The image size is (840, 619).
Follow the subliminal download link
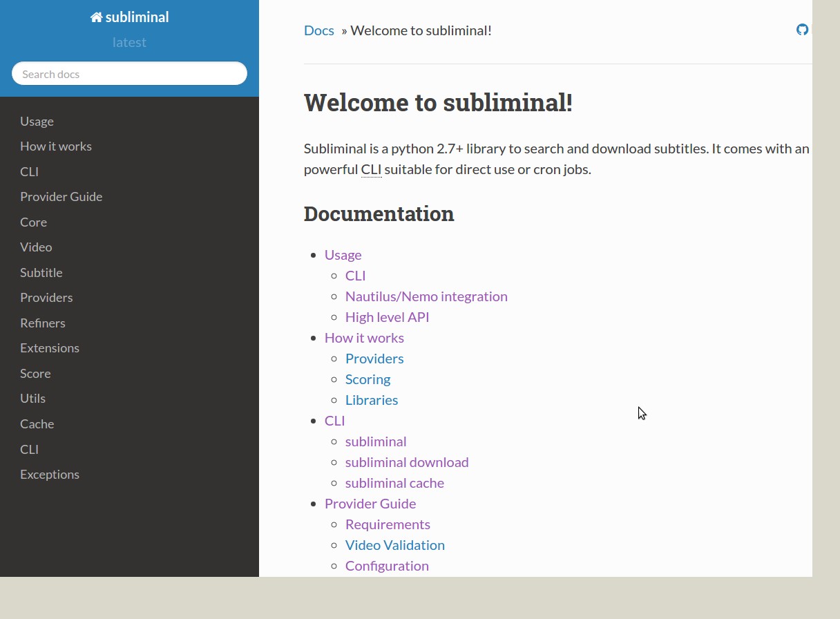[407, 462]
